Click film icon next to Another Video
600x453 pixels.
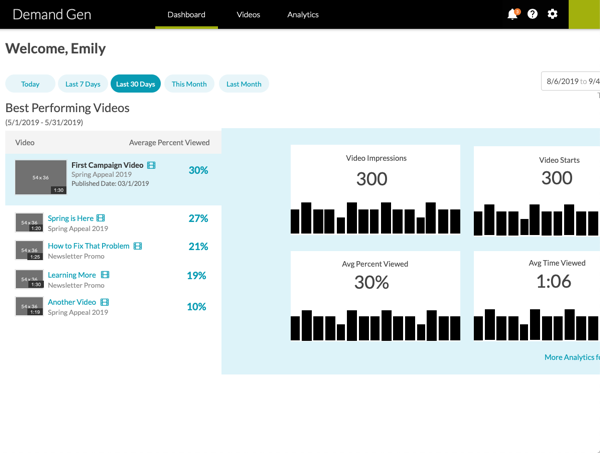tap(104, 302)
